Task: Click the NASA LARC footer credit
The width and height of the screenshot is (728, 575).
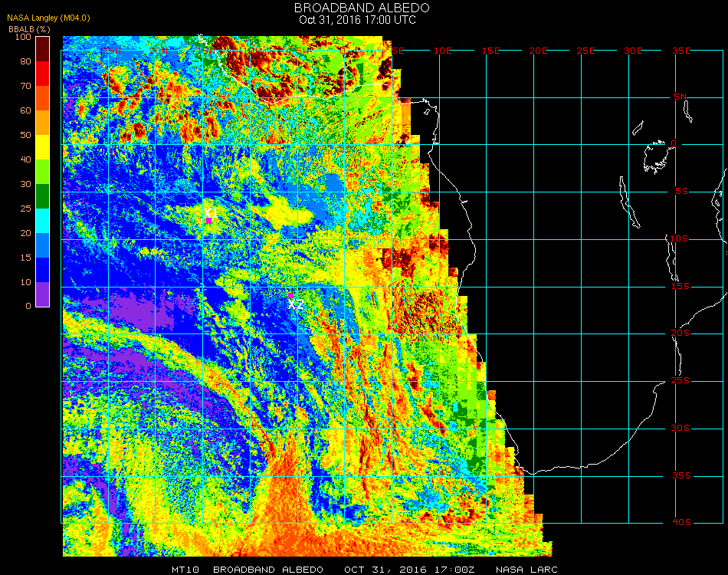Action: point(526,570)
